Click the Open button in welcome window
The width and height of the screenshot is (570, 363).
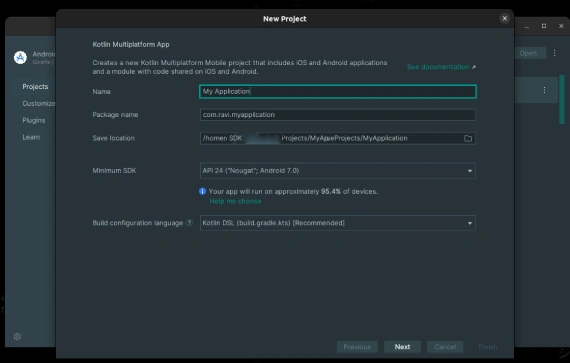point(528,53)
